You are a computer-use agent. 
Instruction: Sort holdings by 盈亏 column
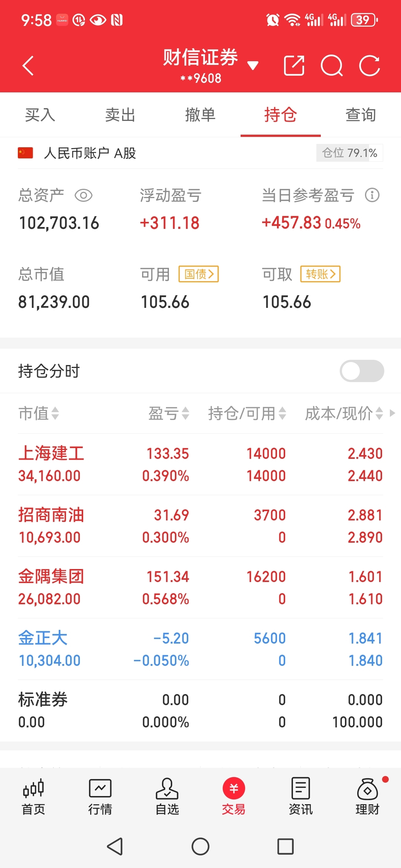pyautogui.click(x=169, y=413)
